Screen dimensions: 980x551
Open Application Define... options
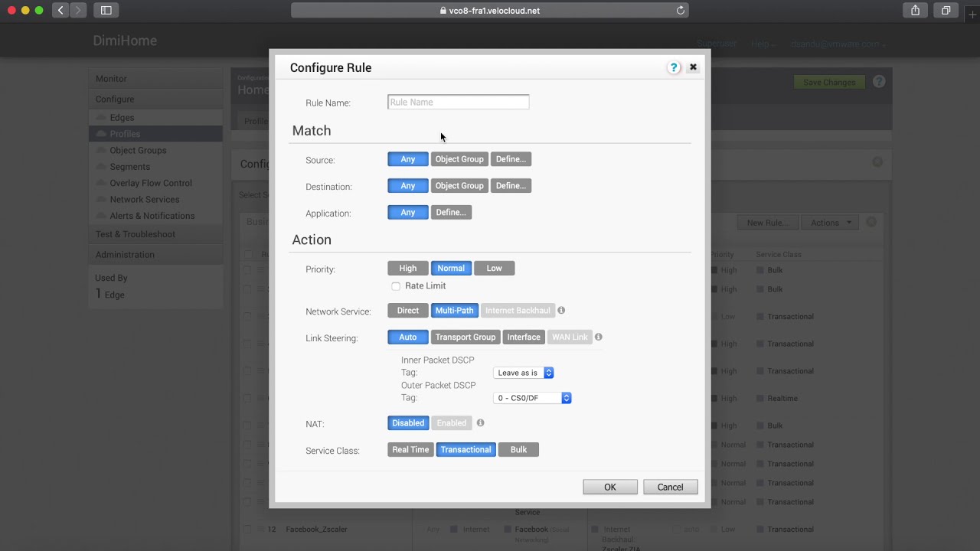[x=451, y=213]
